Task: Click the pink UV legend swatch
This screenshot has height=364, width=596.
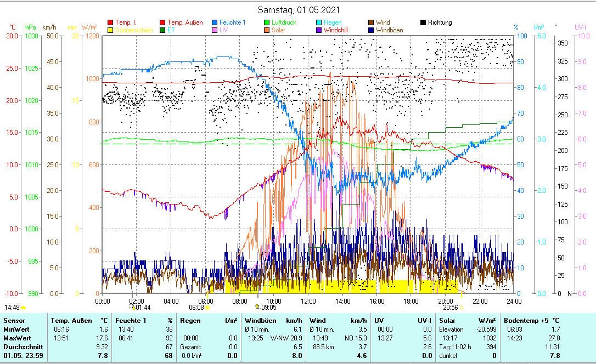Action: 215,30
